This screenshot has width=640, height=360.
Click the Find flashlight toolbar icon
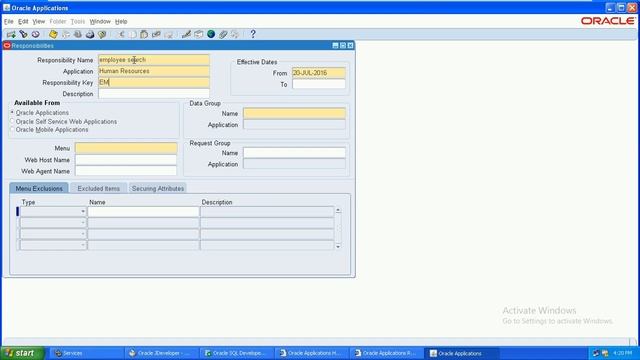[x=23, y=35]
